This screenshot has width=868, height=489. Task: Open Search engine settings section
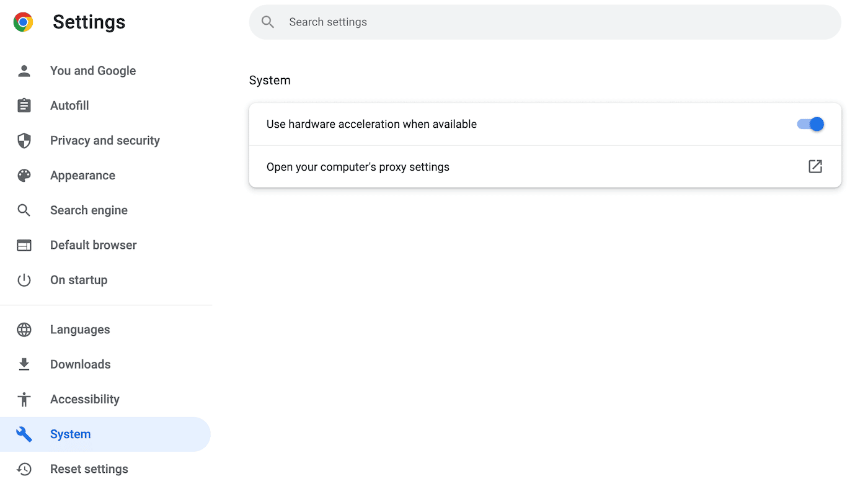pos(89,210)
